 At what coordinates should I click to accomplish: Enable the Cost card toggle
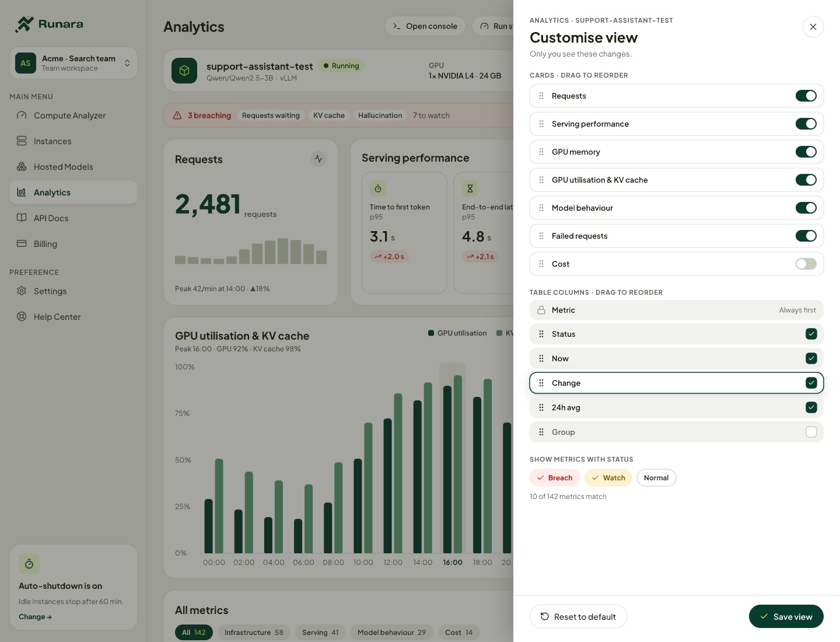806,264
